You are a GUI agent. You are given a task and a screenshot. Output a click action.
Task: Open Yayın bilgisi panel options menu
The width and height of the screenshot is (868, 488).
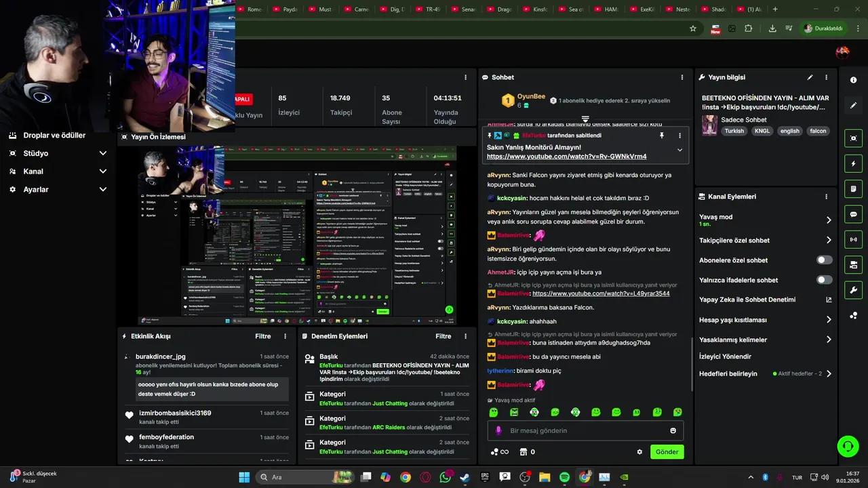coord(826,77)
